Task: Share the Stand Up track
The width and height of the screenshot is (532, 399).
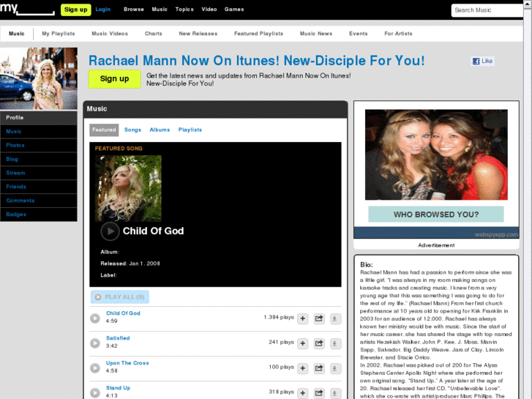Action: 319,393
